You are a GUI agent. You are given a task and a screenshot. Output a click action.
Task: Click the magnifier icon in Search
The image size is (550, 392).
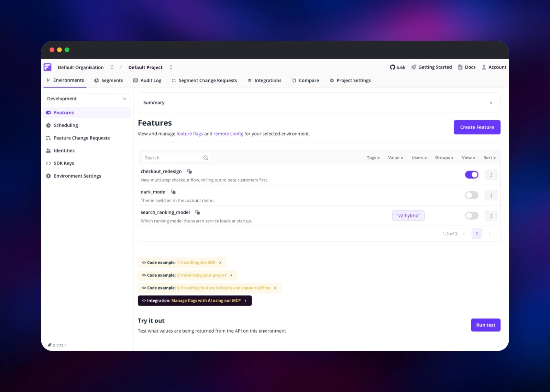click(x=206, y=158)
